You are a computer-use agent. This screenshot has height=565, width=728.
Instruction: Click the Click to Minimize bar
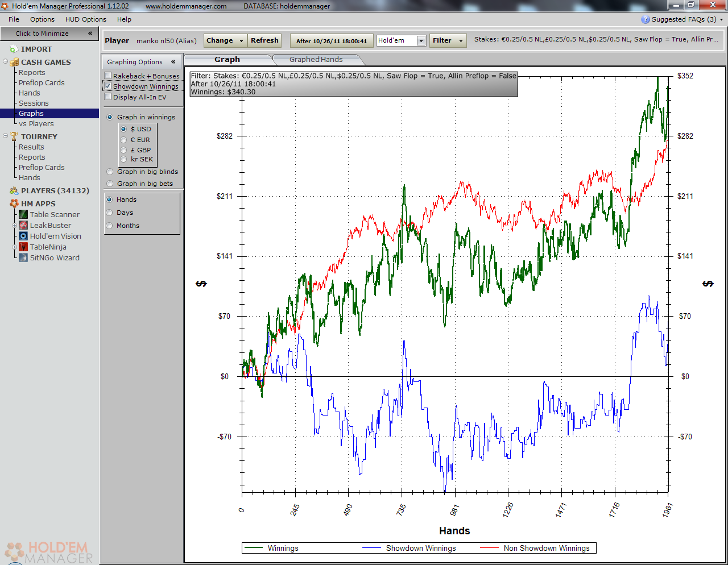49,34
